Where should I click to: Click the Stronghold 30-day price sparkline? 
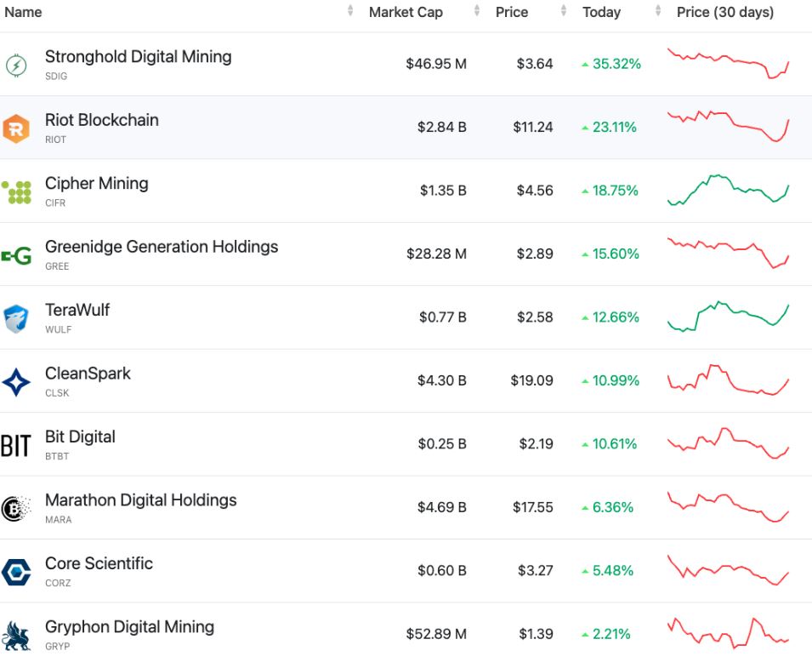coord(728,63)
